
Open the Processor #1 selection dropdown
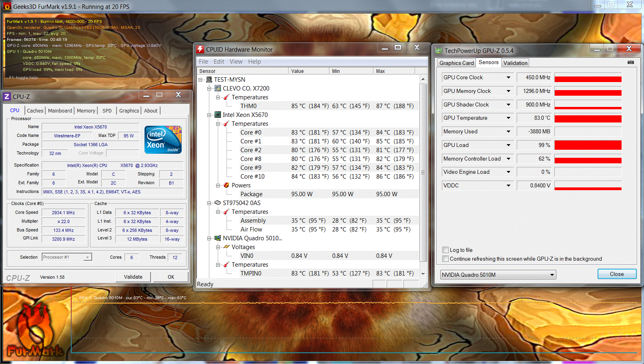[x=87, y=257]
